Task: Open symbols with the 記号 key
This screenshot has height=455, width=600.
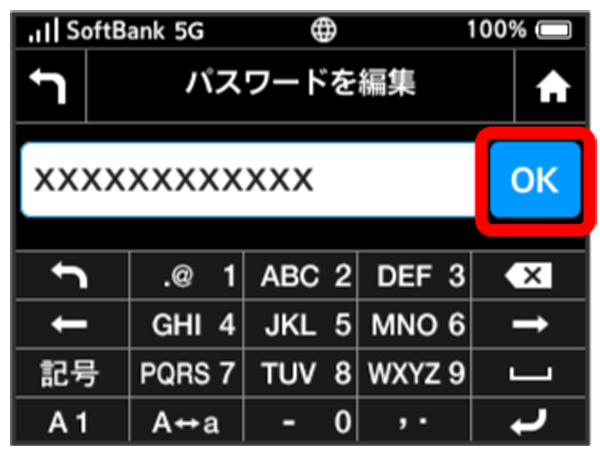Action: [70, 374]
